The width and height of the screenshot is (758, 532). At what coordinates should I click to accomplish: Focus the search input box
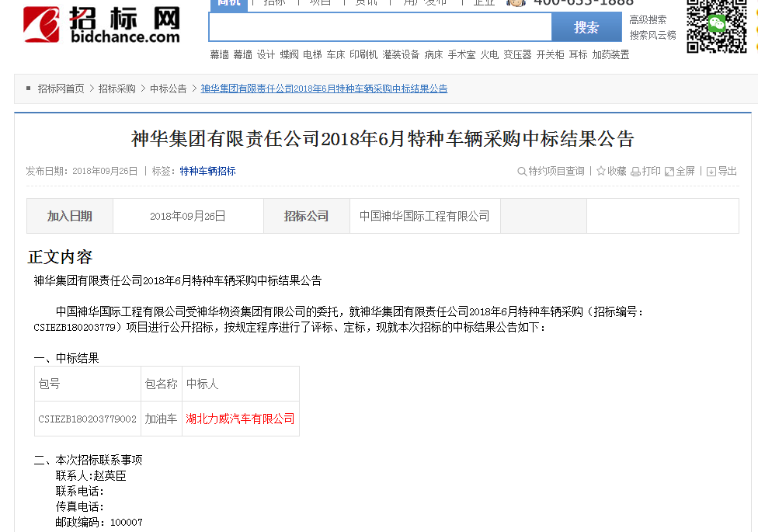(x=380, y=27)
